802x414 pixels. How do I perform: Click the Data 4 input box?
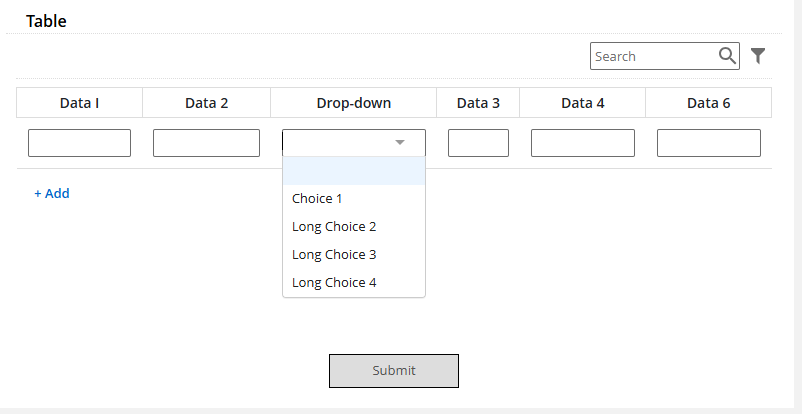coord(583,143)
